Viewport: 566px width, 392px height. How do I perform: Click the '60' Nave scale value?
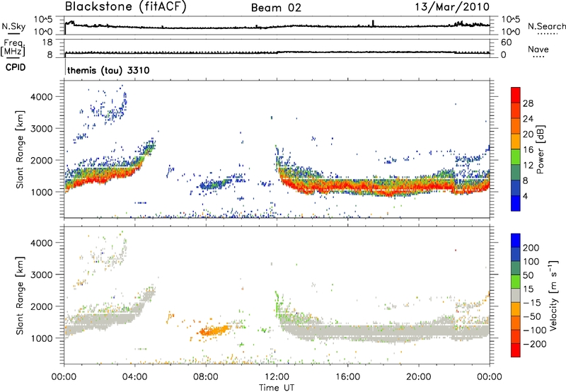click(506, 42)
